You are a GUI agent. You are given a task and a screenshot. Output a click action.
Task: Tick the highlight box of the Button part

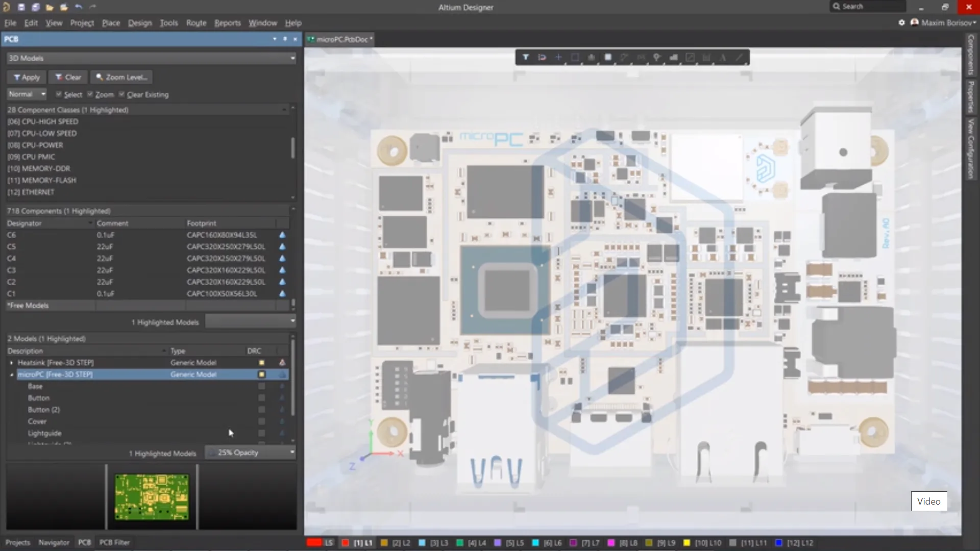point(262,398)
